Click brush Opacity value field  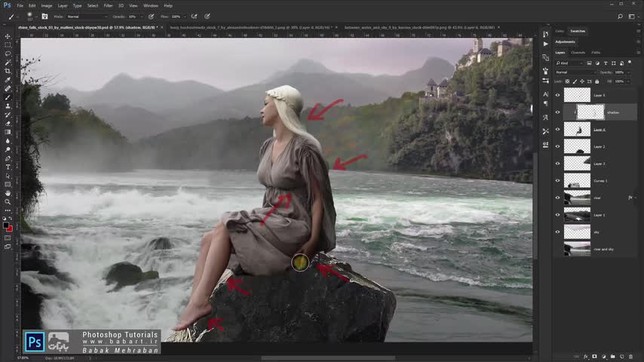pos(133,17)
